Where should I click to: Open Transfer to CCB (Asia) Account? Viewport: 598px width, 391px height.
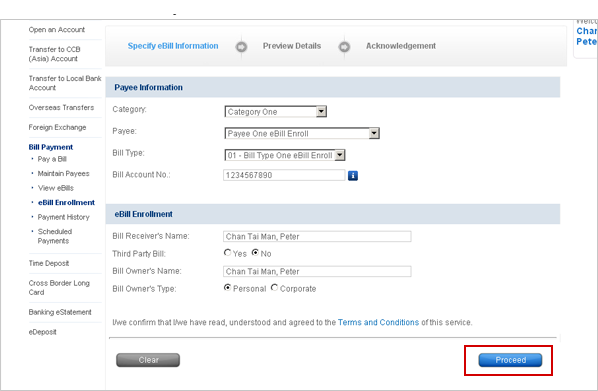[x=55, y=54]
